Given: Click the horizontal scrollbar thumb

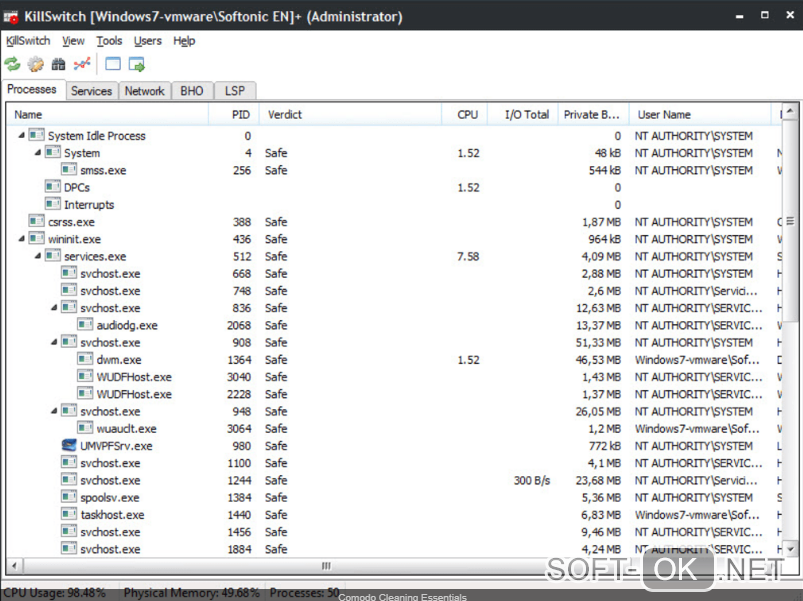Looking at the screenshot, I should 326,566.
